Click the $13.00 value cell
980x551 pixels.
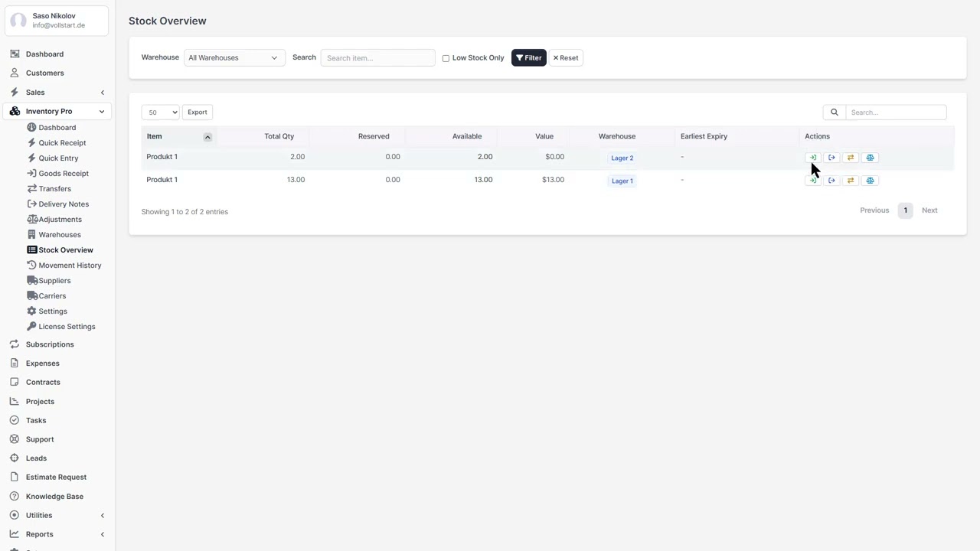click(553, 180)
